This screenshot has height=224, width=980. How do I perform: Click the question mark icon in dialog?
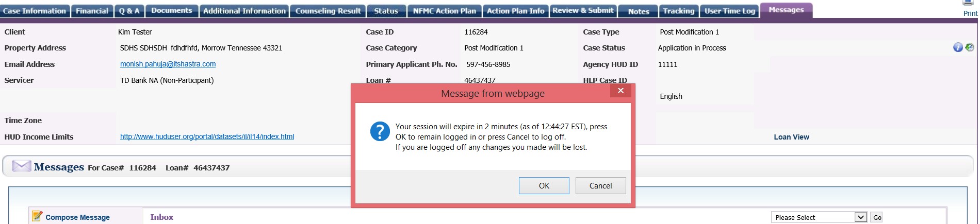coord(380,132)
